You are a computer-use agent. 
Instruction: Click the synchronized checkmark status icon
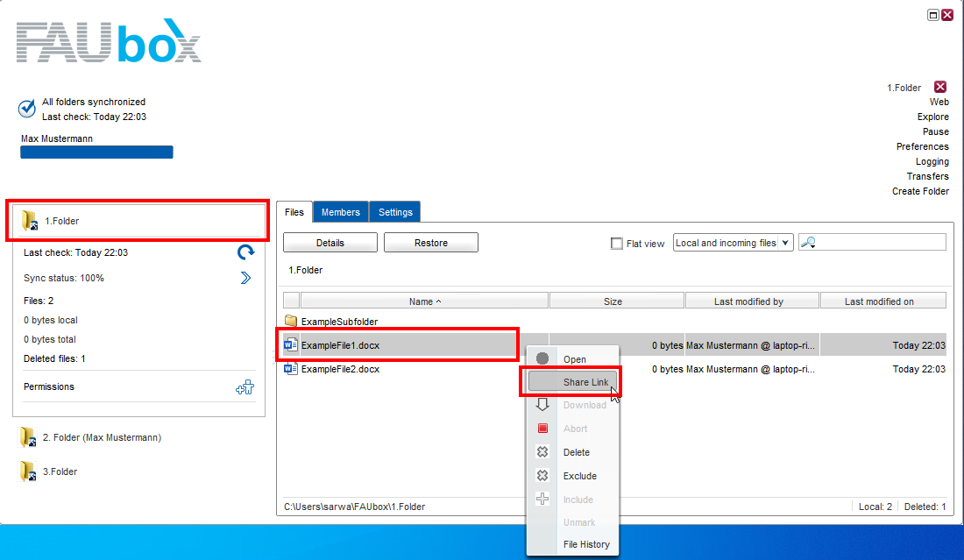pos(26,109)
